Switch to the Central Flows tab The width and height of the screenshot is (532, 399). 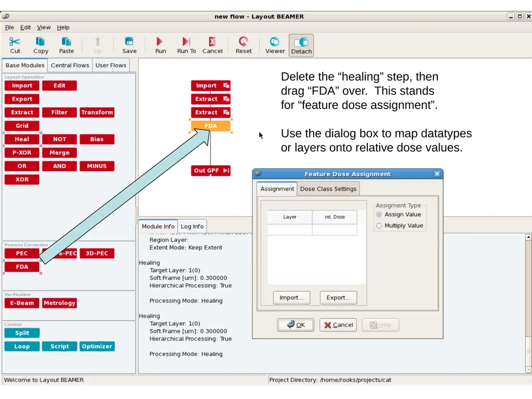click(x=70, y=65)
